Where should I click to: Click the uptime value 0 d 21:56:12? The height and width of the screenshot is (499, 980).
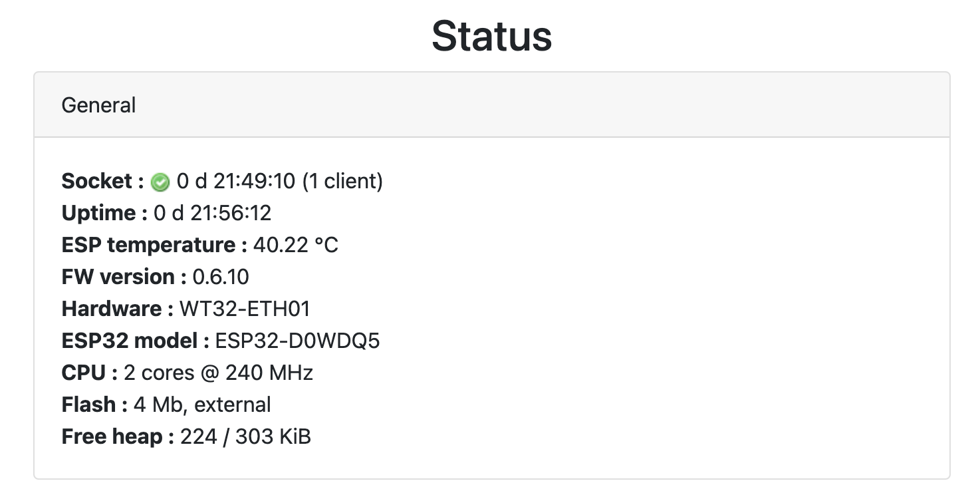click(213, 213)
